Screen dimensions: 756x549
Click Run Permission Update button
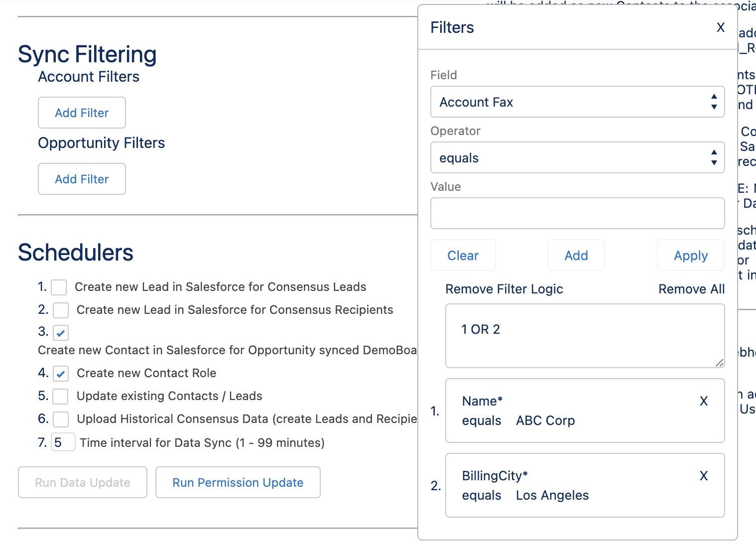[x=238, y=483]
